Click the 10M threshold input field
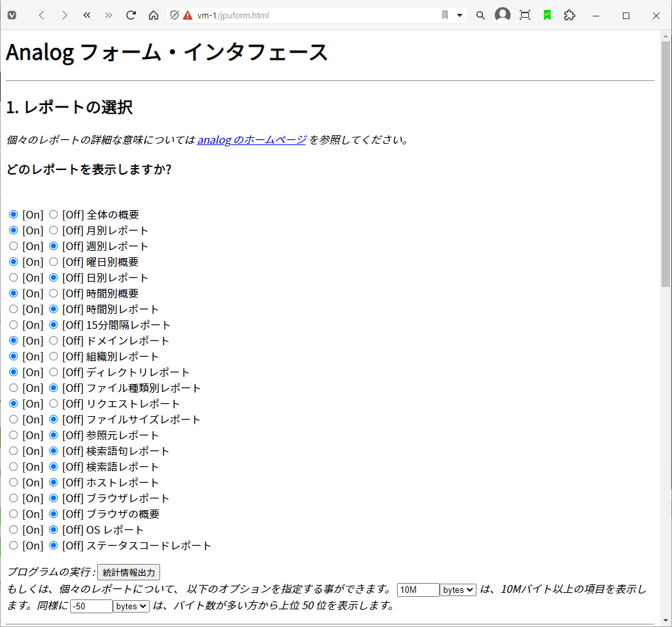The width and height of the screenshot is (672, 627). [418, 590]
